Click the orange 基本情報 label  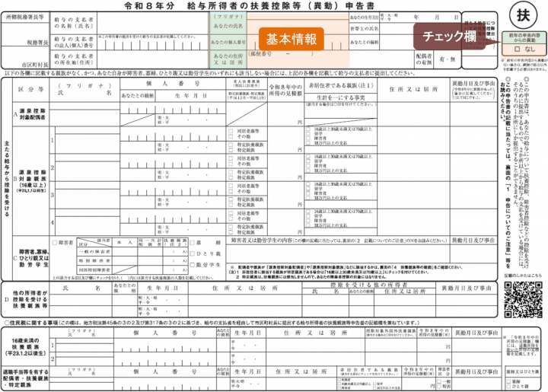tap(292, 40)
